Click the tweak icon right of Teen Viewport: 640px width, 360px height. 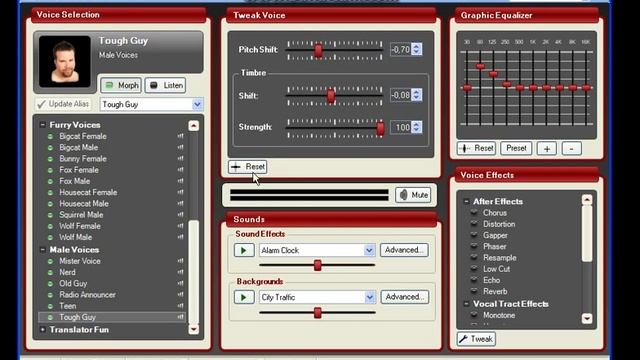click(x=180, y=306)
